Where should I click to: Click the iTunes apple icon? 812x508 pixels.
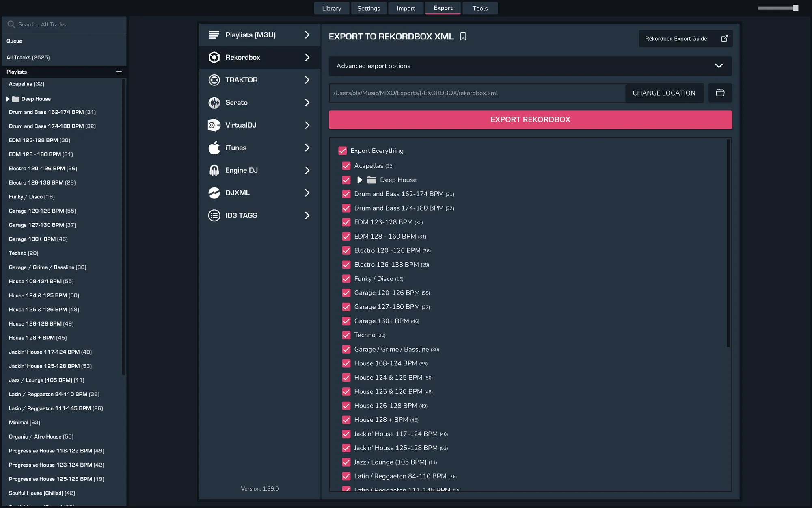click(214, 148)
